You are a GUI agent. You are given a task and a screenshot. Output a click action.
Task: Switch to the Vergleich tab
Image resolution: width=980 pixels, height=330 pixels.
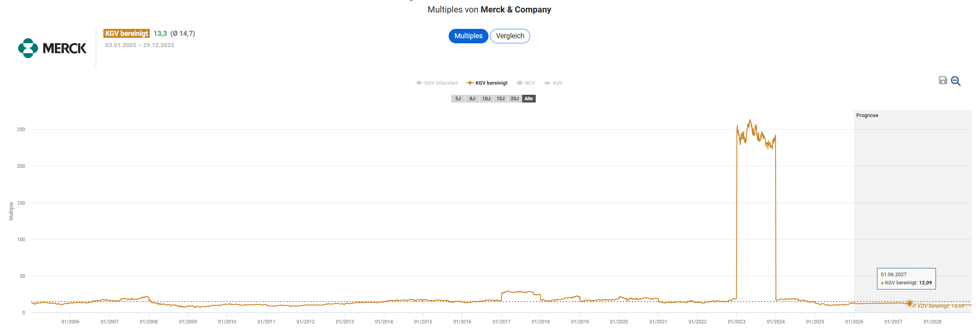tap(510, 36)
